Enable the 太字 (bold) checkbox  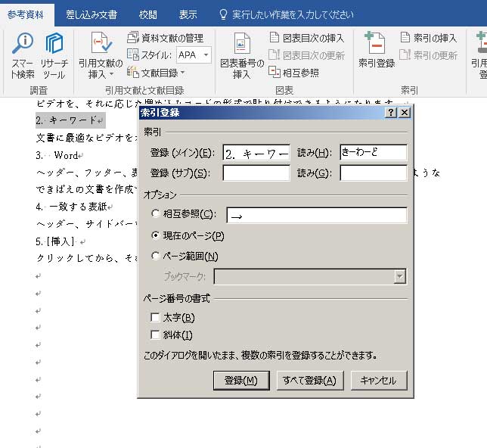[157, 318]
